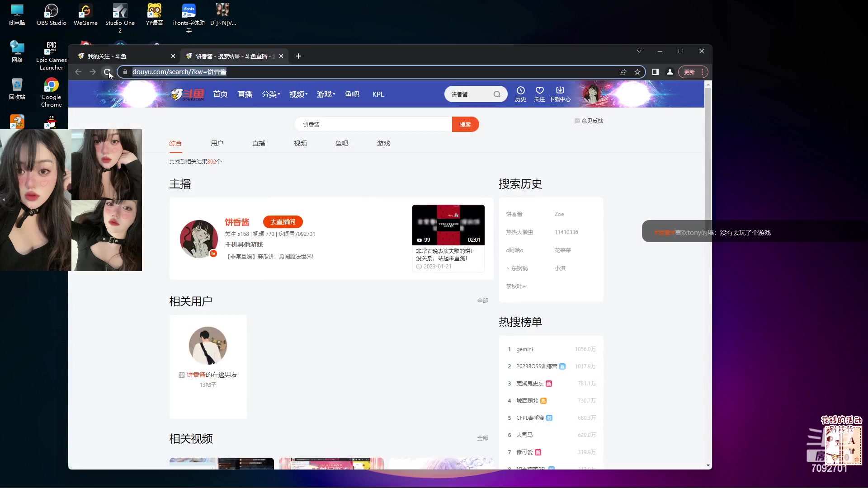868x488 pixels.
Task: Click browser back arrow
Action: [78, 72]
